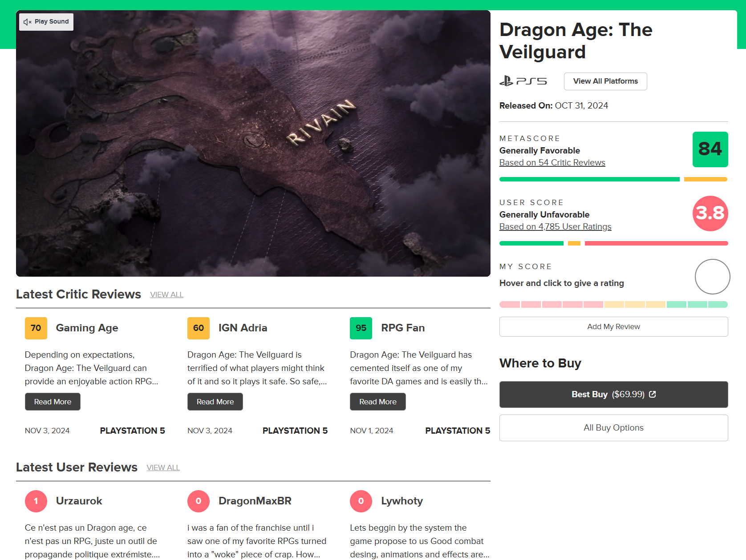The image size is (746, 560).
Task: Click PLAYSTATION 5 under RPG Fan review
Action: (458, 431)
